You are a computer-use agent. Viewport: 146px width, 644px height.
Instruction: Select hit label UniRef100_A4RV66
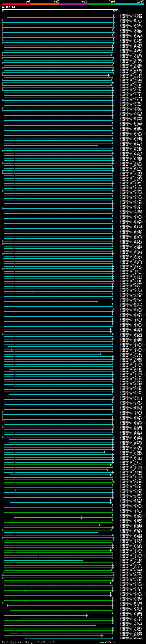coord(131,105)
